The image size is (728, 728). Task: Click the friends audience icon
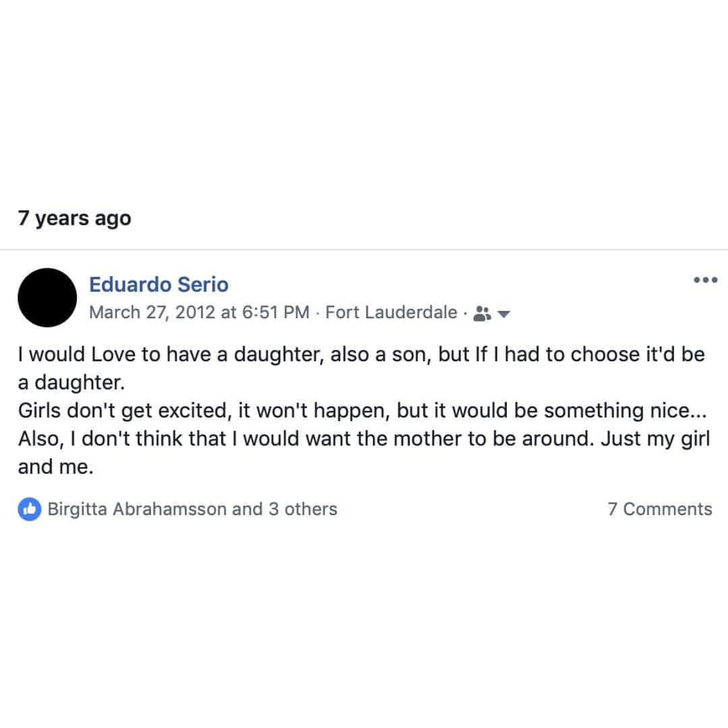(x=482, y=314)
